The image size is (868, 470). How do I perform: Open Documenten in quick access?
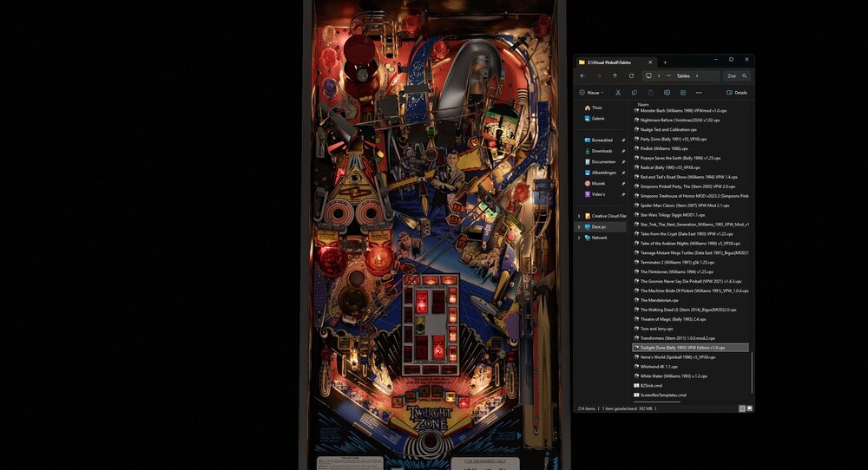(603, 161)
